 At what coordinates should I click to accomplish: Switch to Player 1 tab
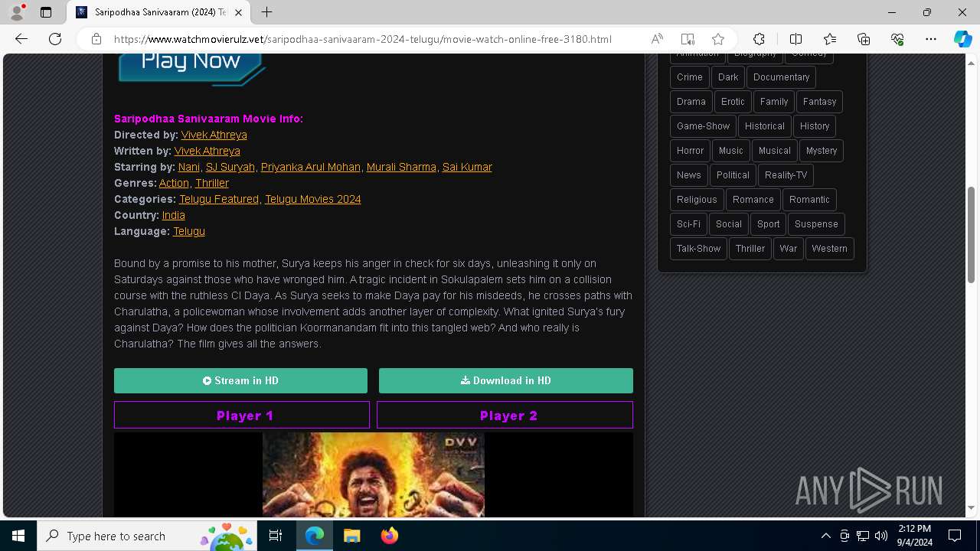242,415
